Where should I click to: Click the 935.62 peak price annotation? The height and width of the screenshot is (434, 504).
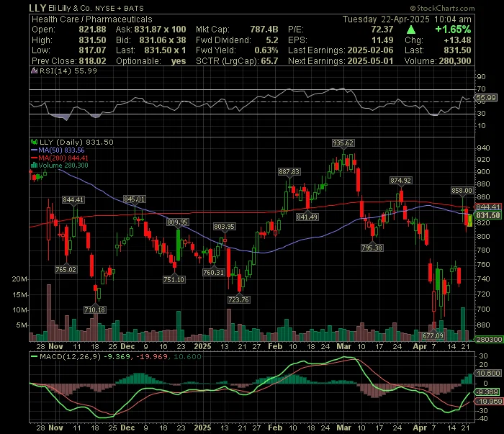[x=343, y=143]
